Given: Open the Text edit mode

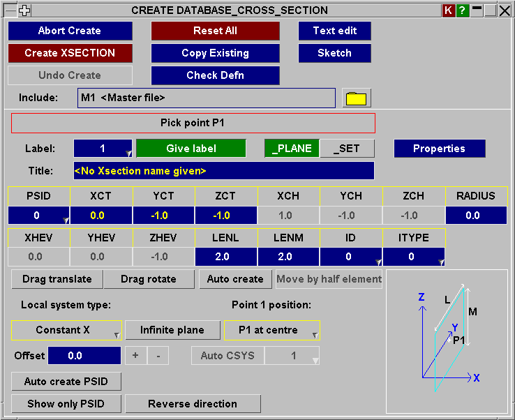Looking at the screenshot, I should pyautogui.click(x=334, y=31).
